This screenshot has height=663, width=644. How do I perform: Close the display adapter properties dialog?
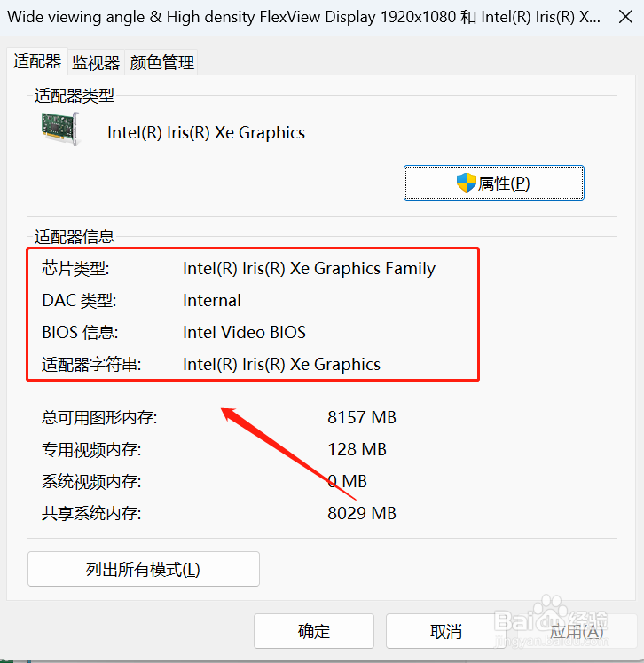pos(625,17)
